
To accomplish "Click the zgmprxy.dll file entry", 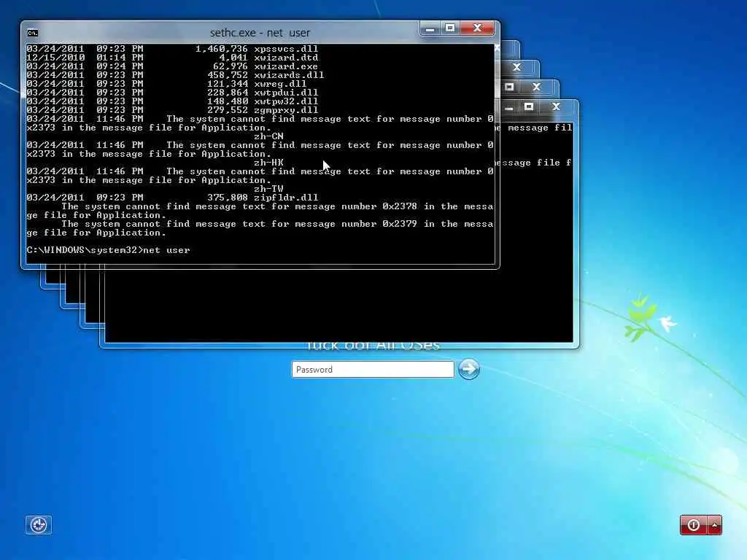I will point(286,110).
